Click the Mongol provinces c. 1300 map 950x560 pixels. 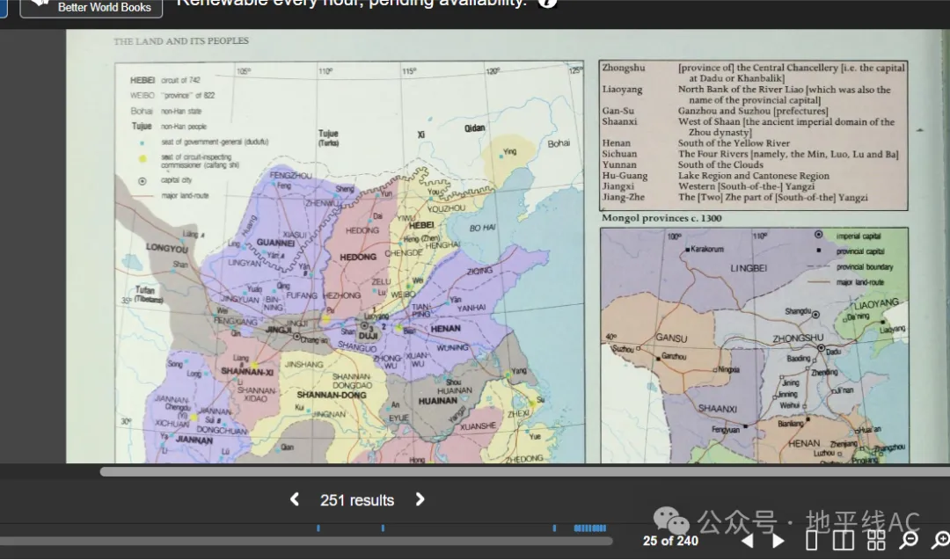pos(755,345)
